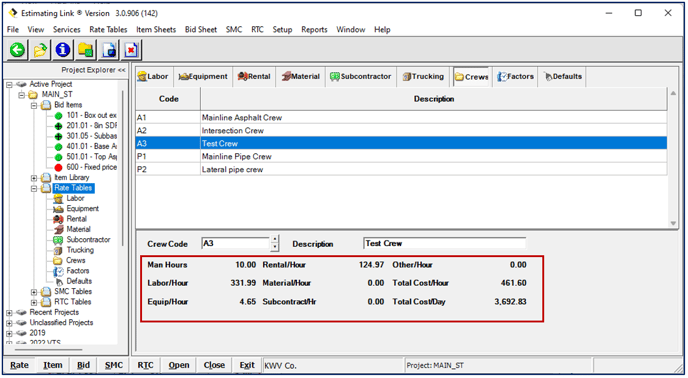688x378 pixels.
Task: Select 600 - Fixed price bid item
Action: pos(91,167)
